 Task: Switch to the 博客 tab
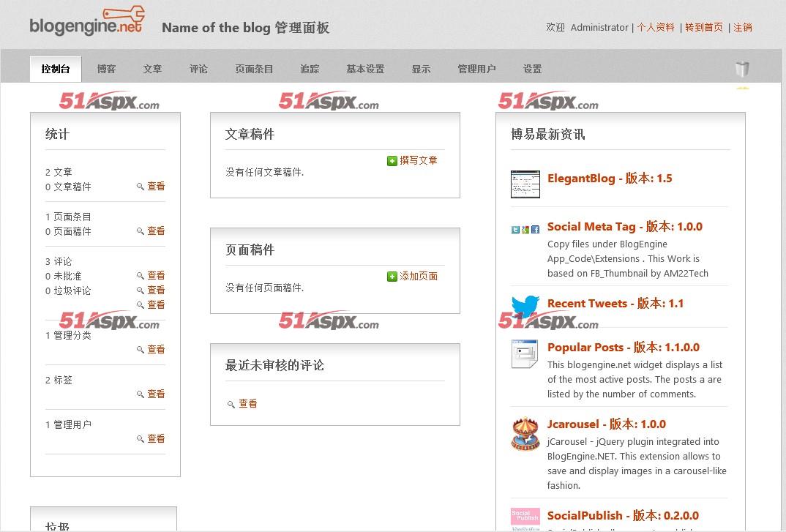[106, 69]
